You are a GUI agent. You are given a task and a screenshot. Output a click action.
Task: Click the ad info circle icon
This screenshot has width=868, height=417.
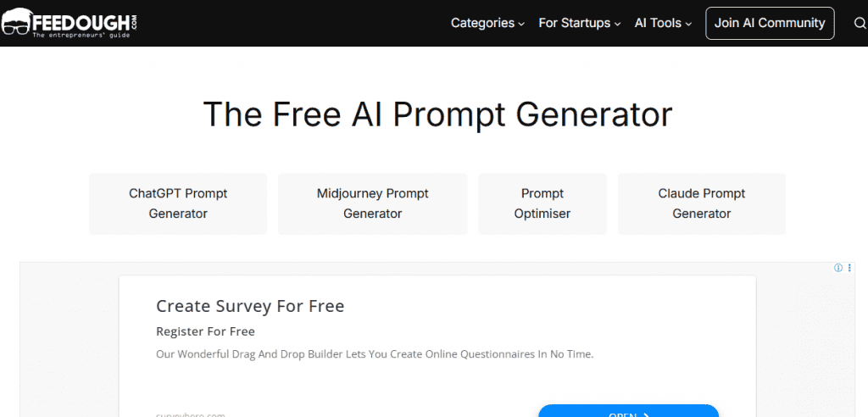[x=838, y=268]
